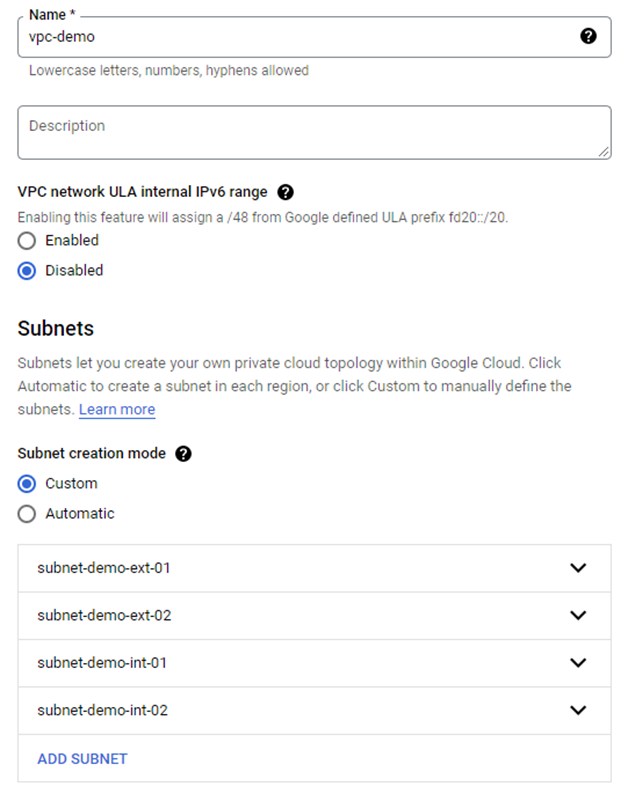Click into the Name field containing vpc-demo
Viewport: 628px width, 794px height.
point(290,37)
